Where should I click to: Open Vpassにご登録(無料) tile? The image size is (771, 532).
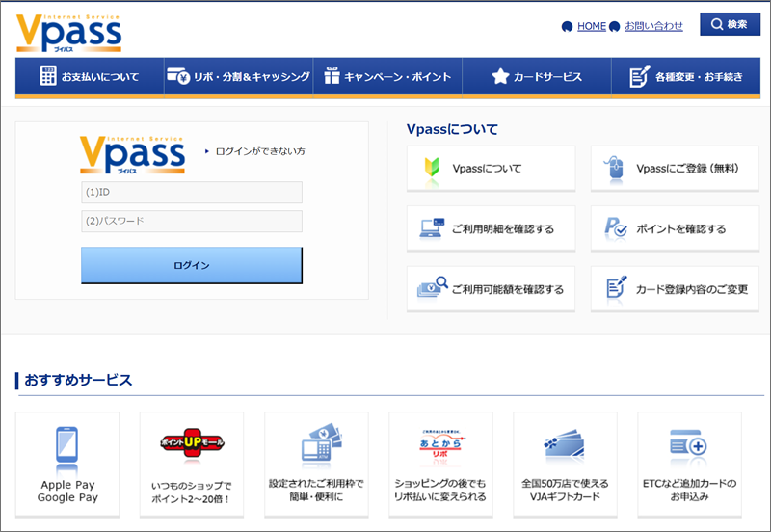675,168
